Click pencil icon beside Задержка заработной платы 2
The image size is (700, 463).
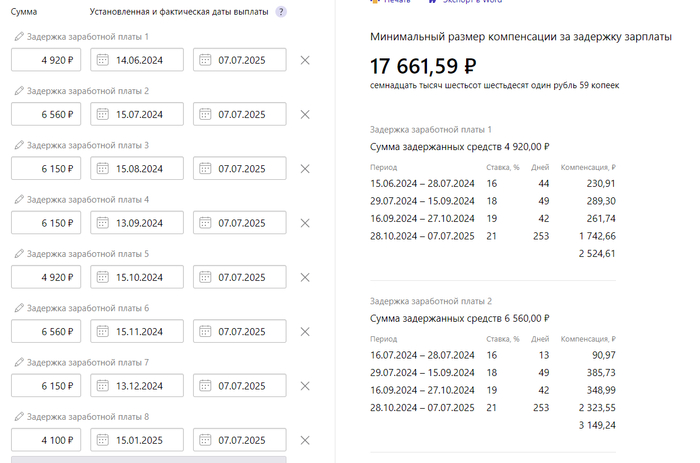(18, 91)
